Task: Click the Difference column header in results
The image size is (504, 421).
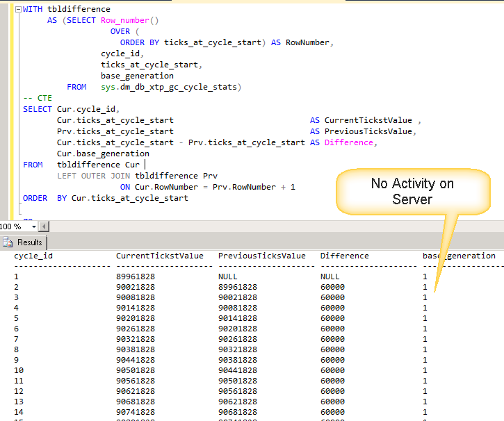Action: pyautogui.click(x=344, y=256)
